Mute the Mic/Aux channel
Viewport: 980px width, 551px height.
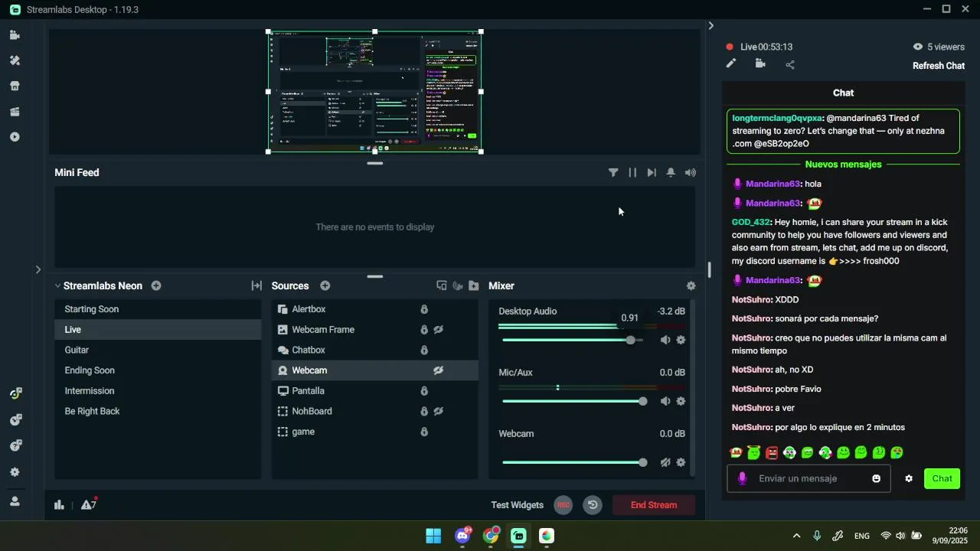(665, 401)
